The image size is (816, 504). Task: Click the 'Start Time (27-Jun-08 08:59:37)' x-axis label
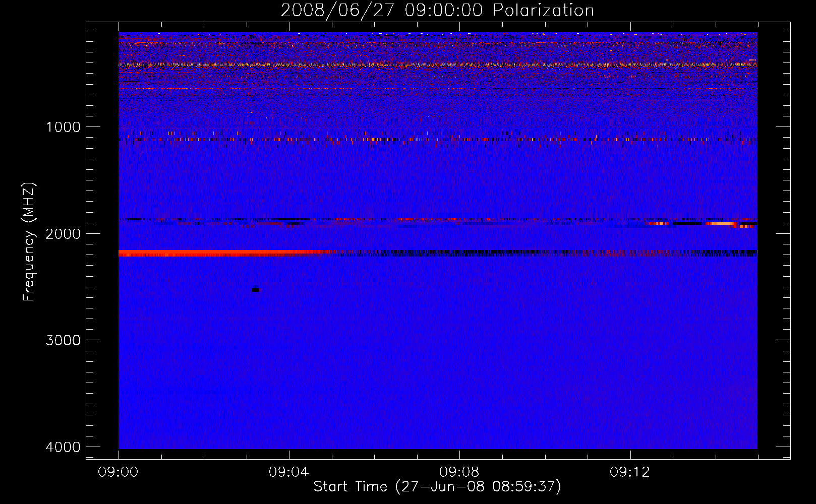pos(437,487)
